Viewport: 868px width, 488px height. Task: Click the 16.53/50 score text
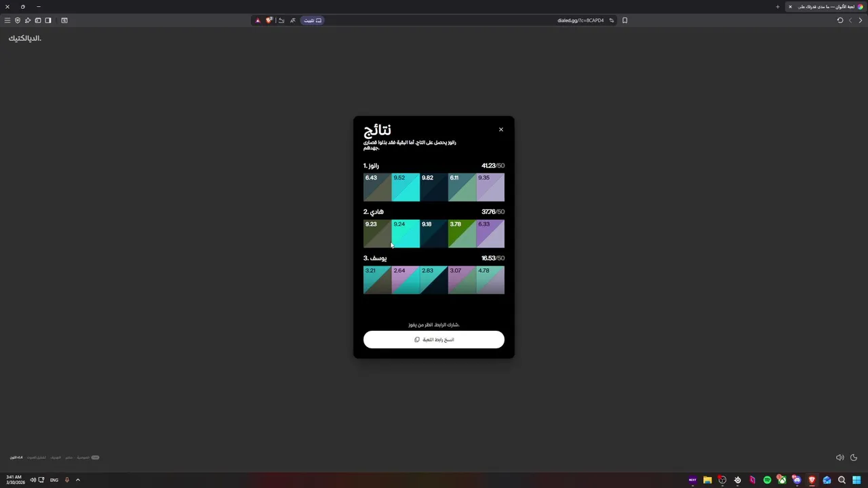click(493, 258)
